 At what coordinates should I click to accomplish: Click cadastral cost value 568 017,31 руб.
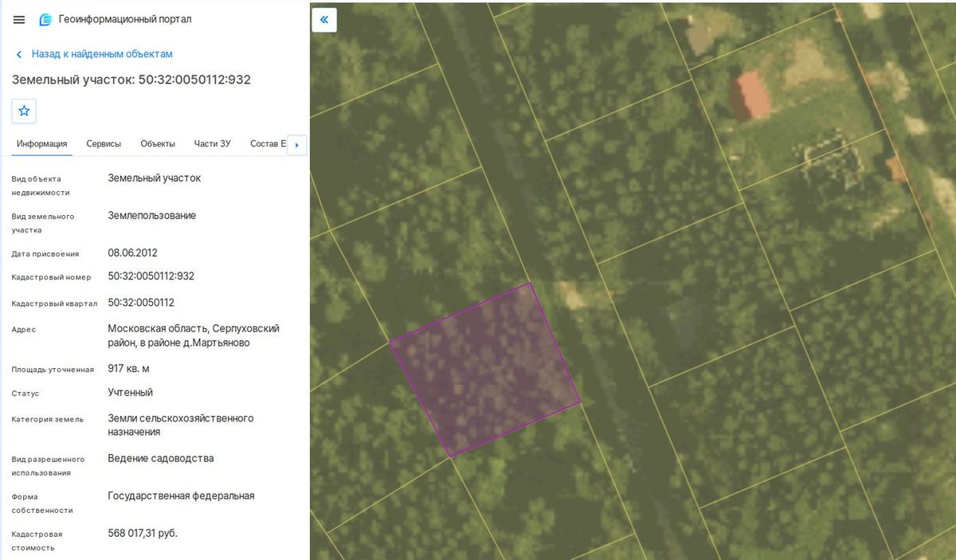pyautogui.click(x=143, y=533)
